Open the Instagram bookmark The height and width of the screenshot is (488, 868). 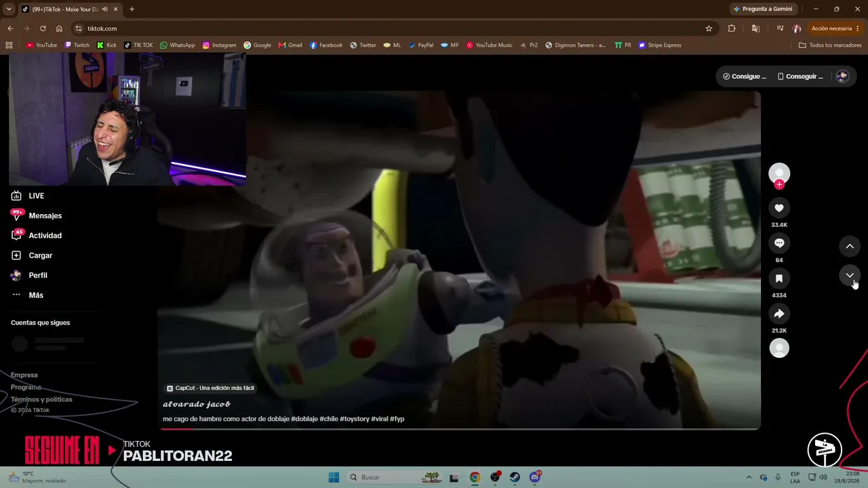pos(219,45)
